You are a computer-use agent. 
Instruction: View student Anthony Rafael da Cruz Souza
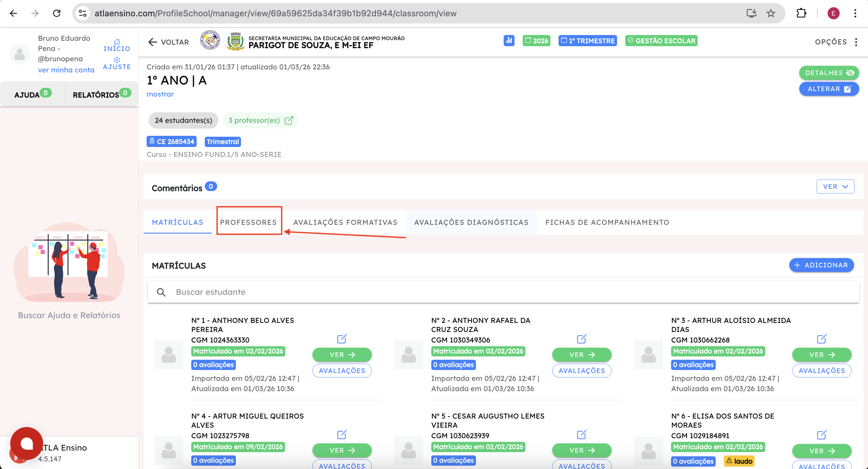[x=581, y=355]
